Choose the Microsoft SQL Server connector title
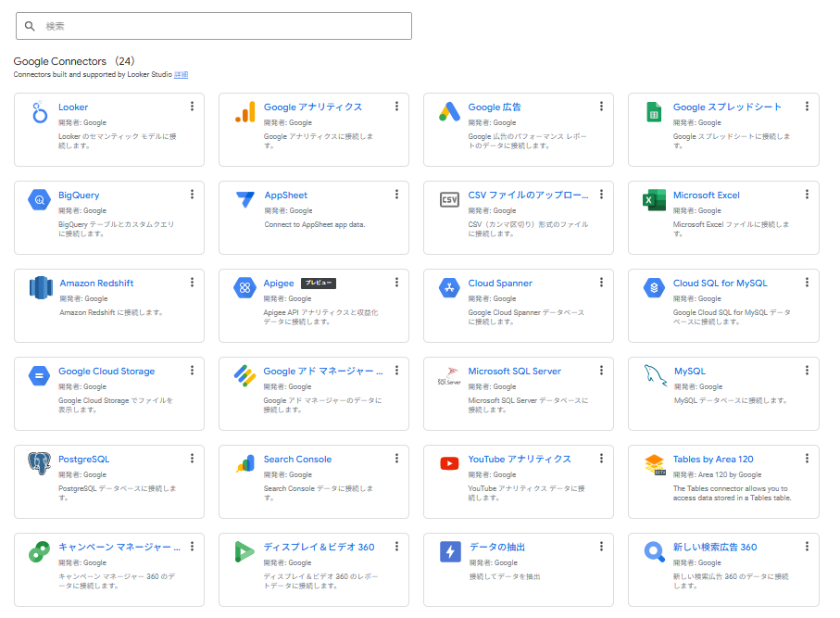Viewport: 840px width, 618px height. [514, 371]
